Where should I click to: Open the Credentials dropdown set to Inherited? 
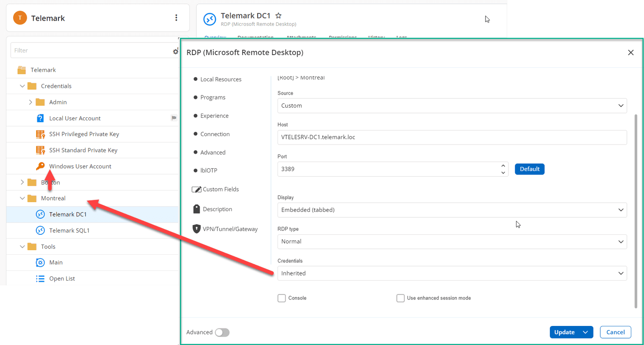click(x=452, y=273)
